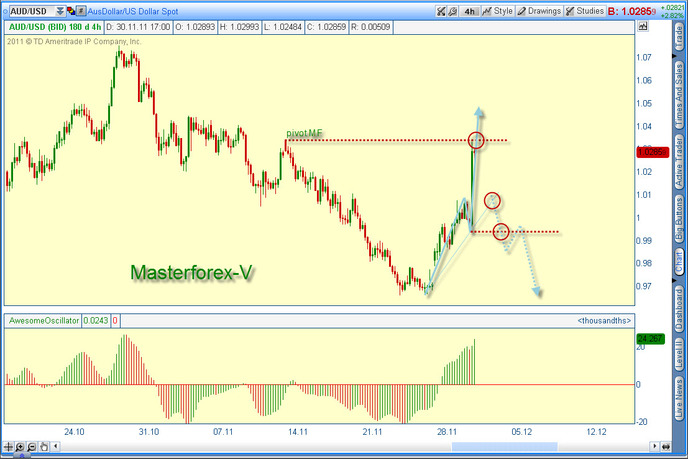Click the AUD/USD (BID) 180 d 4h label
688x459 pixels.
(x=55, y=27)
